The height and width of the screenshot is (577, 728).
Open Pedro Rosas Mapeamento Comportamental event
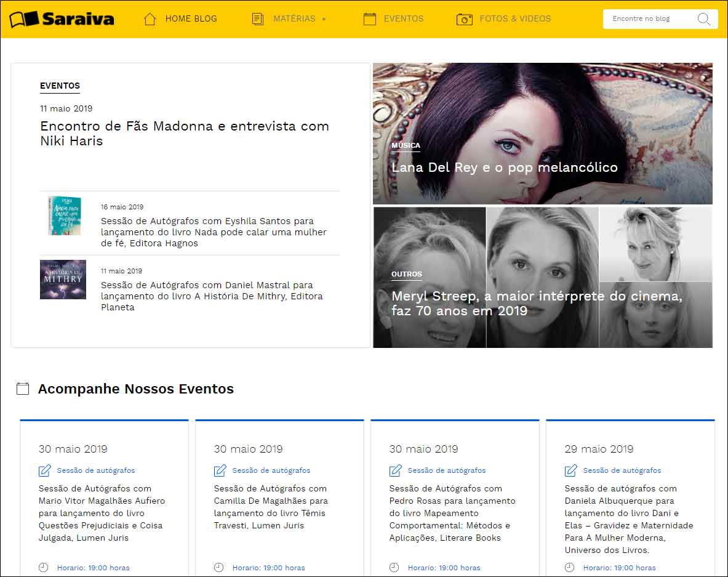pos(452,513)
